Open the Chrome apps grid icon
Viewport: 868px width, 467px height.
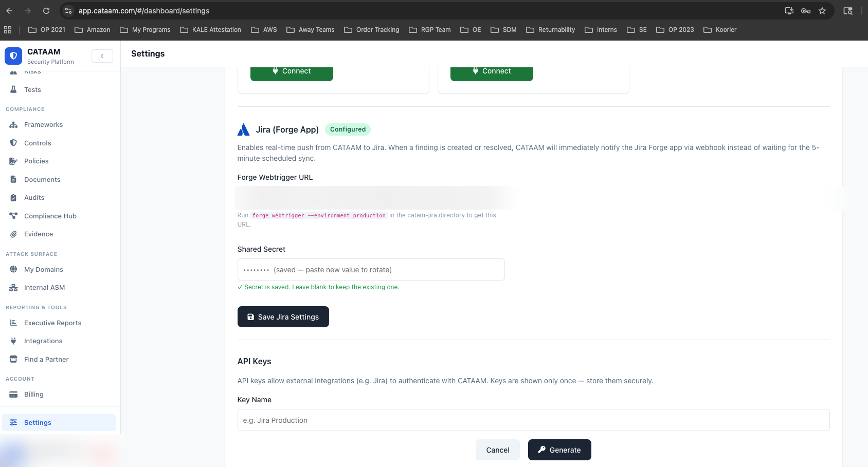tap(8, 30)
